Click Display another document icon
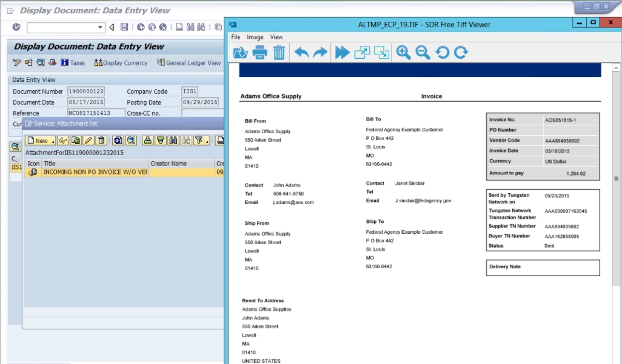 pyautogui.click(x=29, y=62)
